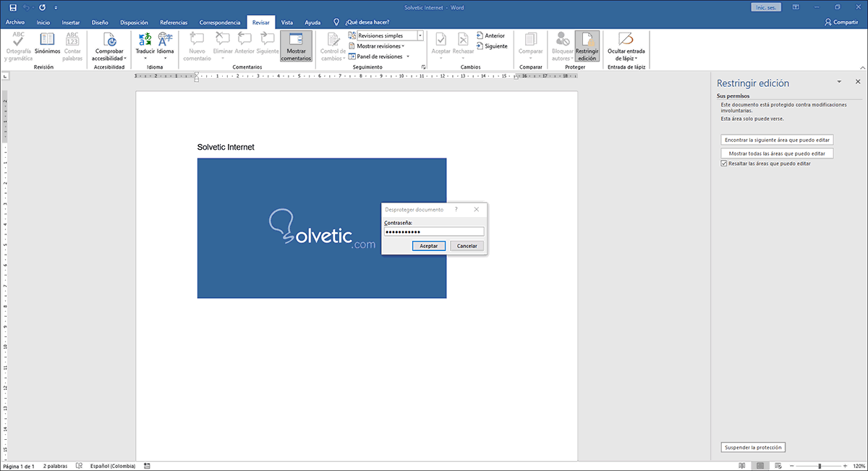Click the 120% zoom level

[x=858, y=467]
